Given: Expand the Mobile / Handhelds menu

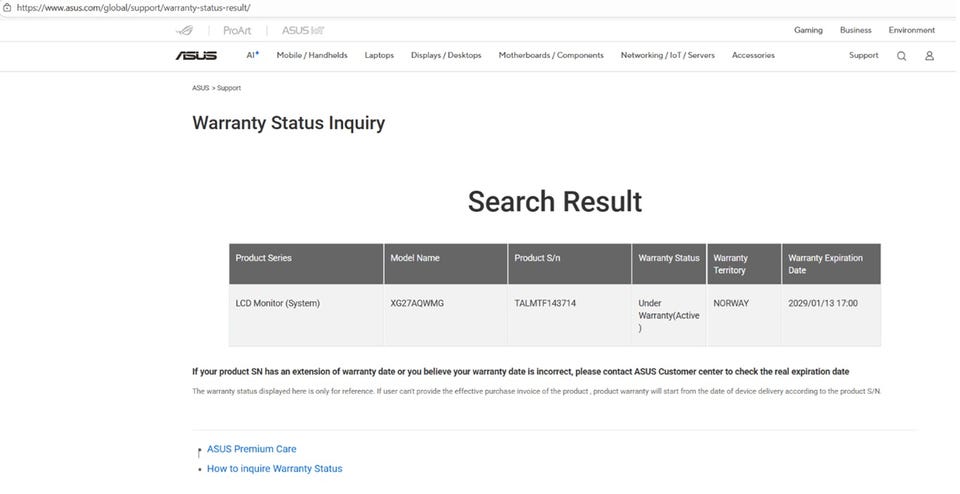Looking at the screenshot, I should point(312,55).
